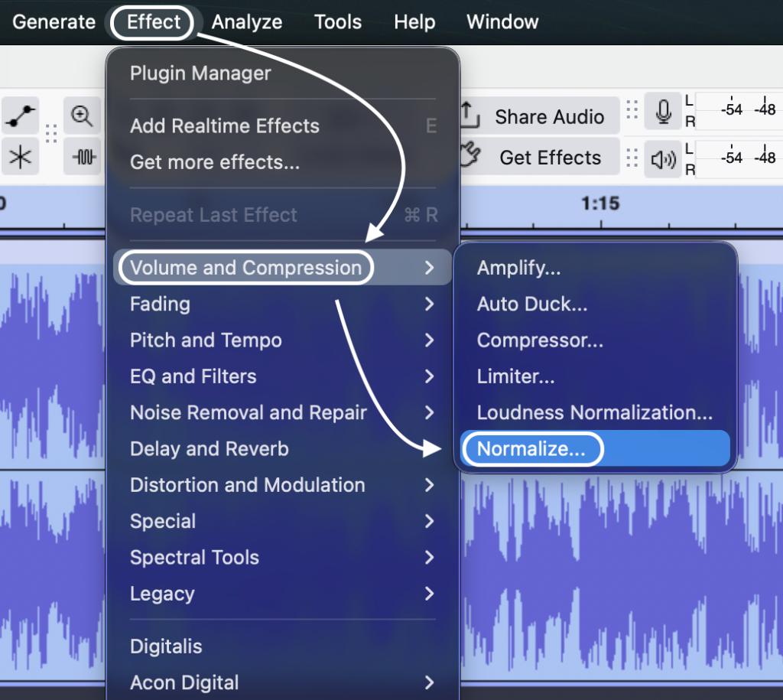Click the speaker playback meter icon
Image resolution: width=783 pixels, height=700 pixels.
[x=663, y=158]
